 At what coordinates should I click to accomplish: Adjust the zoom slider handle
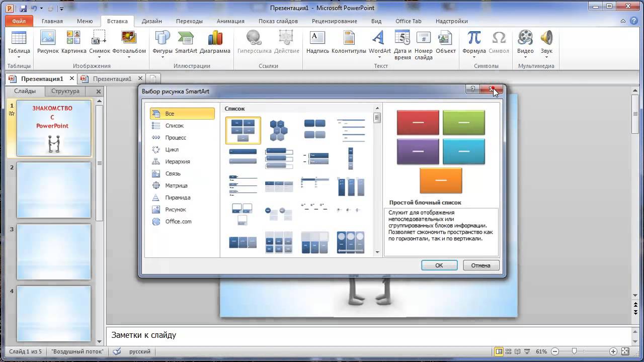tap(574, 351)
